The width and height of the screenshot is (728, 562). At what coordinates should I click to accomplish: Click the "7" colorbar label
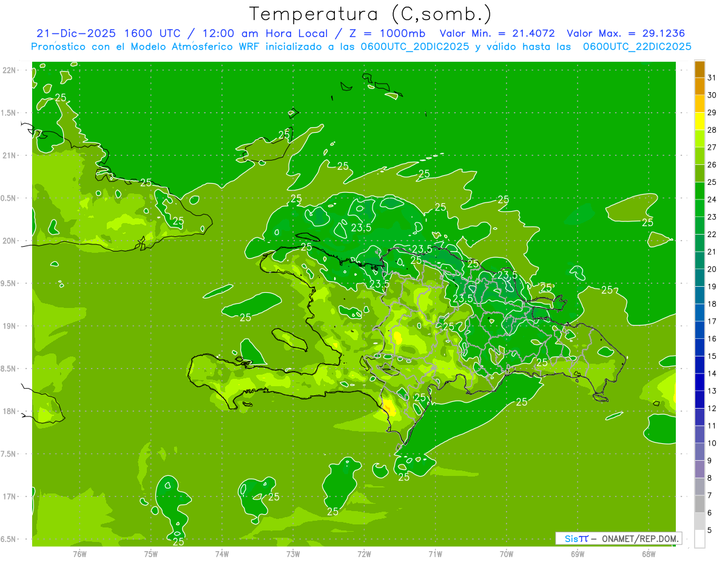[710, 495]
